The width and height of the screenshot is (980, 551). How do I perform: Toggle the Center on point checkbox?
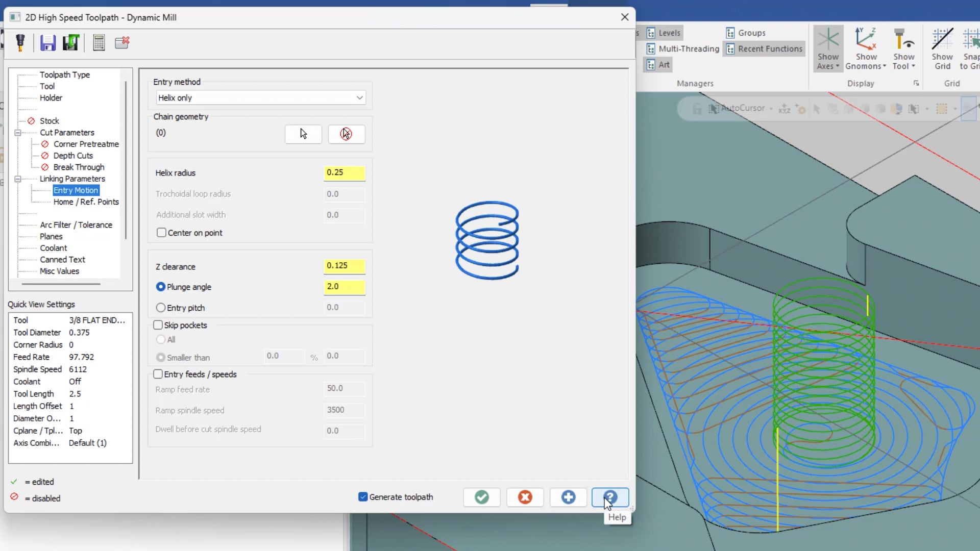tap(161, 232)
